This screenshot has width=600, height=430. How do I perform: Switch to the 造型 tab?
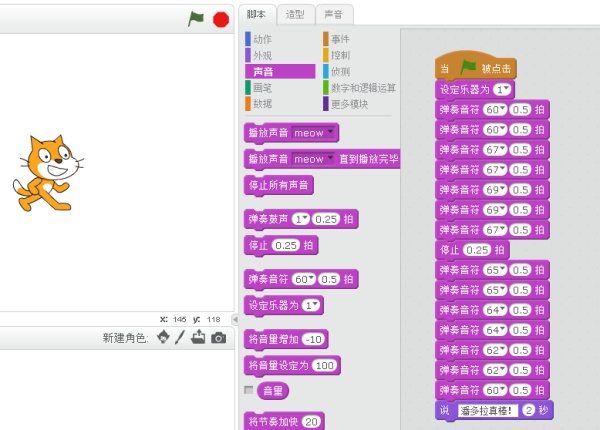pyautogui.click(x=295, y=15)
